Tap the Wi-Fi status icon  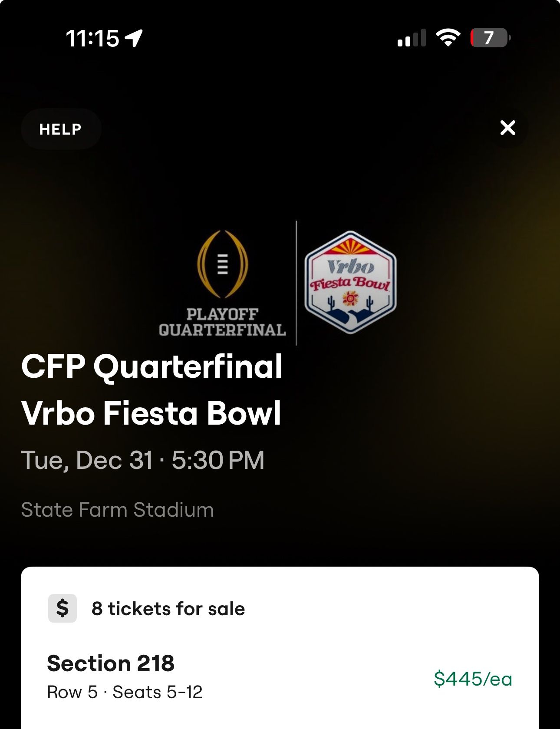tap(448, 38)
